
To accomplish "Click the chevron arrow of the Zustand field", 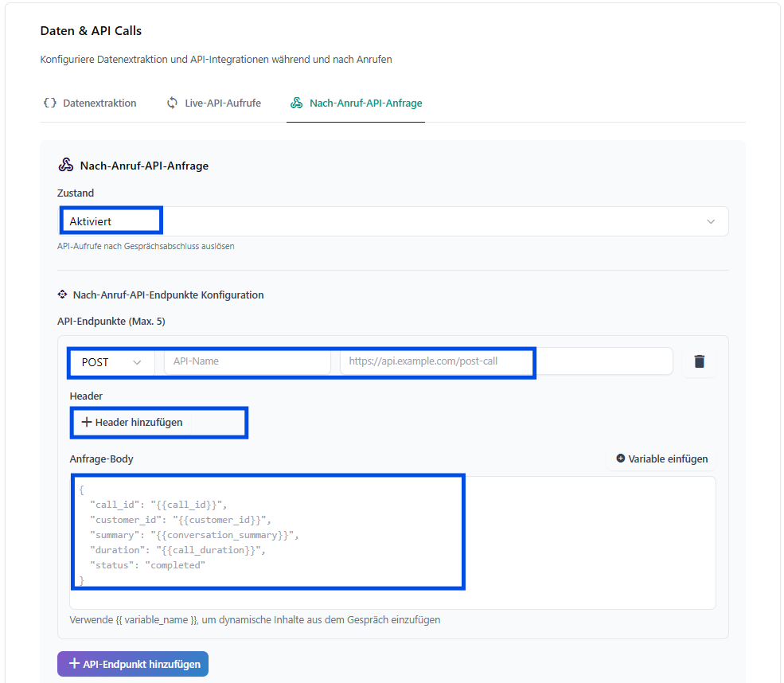I will click(711, 221).
